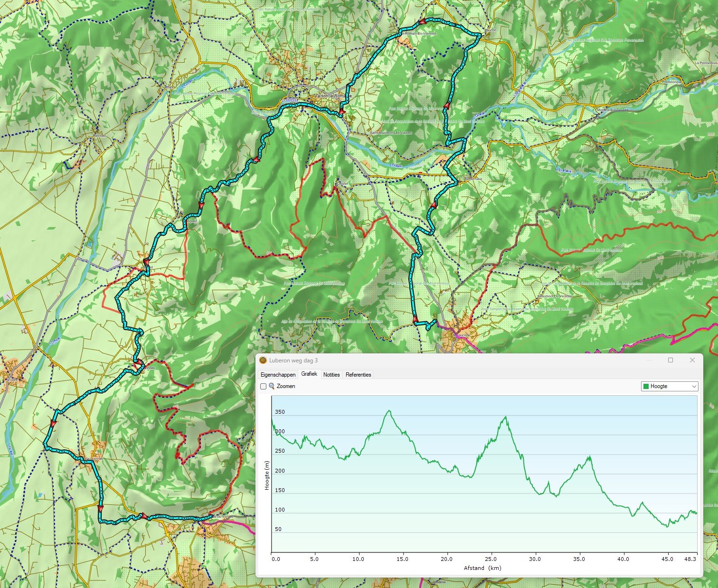Click the Luberon weg dag 3 title text
718x588 pixels.
coord(293,360)
